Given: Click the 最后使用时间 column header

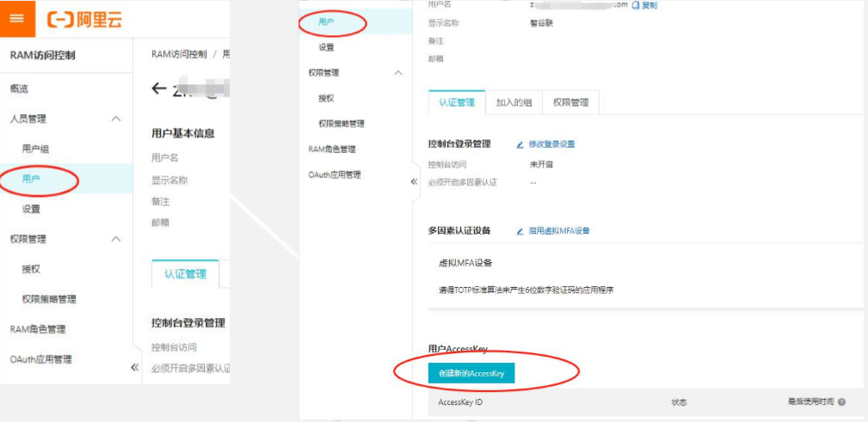Looking at the screenshot, I should [810, 401].
